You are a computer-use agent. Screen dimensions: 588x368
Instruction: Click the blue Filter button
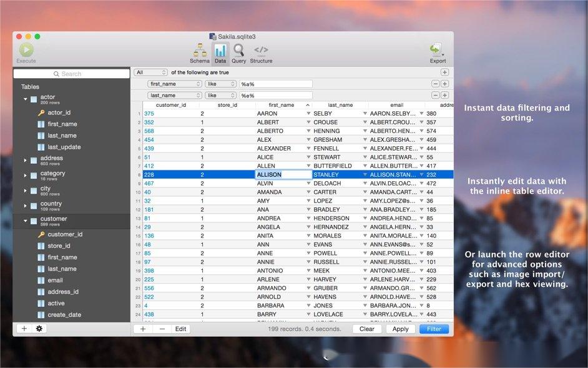pos(434,329)
